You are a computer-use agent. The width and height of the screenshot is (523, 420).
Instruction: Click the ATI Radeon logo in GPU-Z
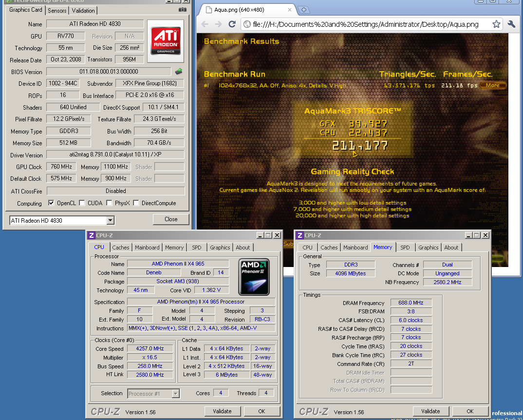click(x=166, y=41)
